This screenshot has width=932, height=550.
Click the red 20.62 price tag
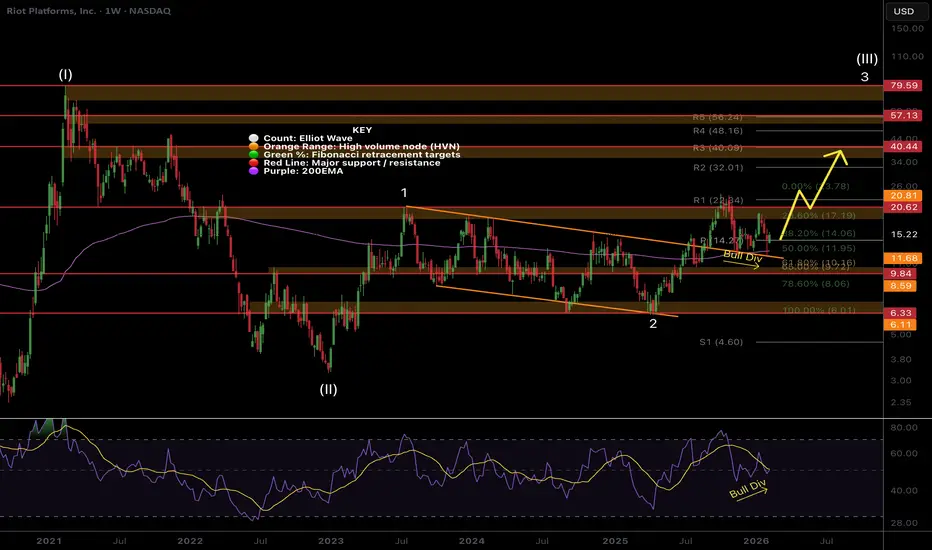[904, 208]
